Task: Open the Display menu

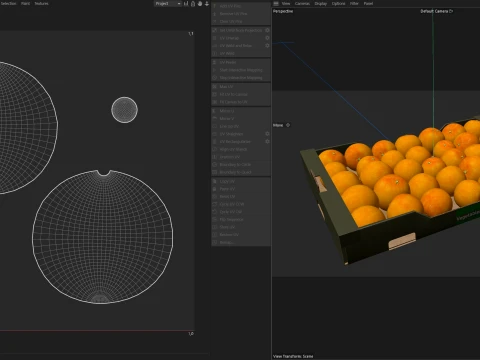Action: pos(321,3)
